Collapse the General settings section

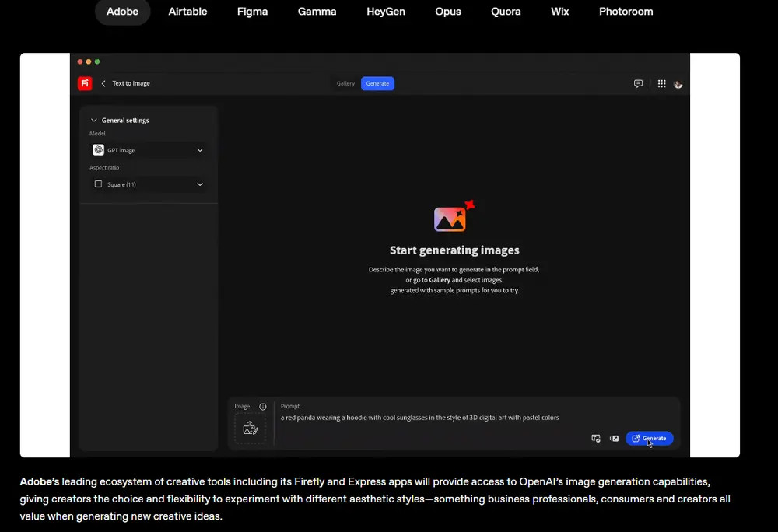(x=94, y=121)
